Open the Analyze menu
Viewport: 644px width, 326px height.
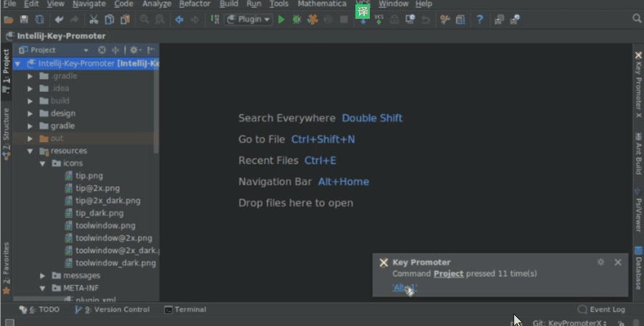157,4
